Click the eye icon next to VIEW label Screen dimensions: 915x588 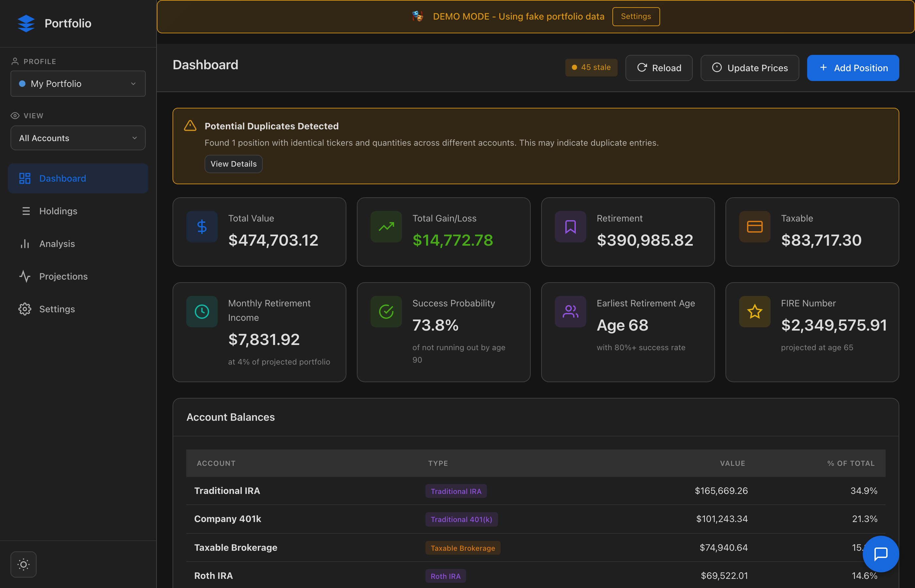(15, 116)
